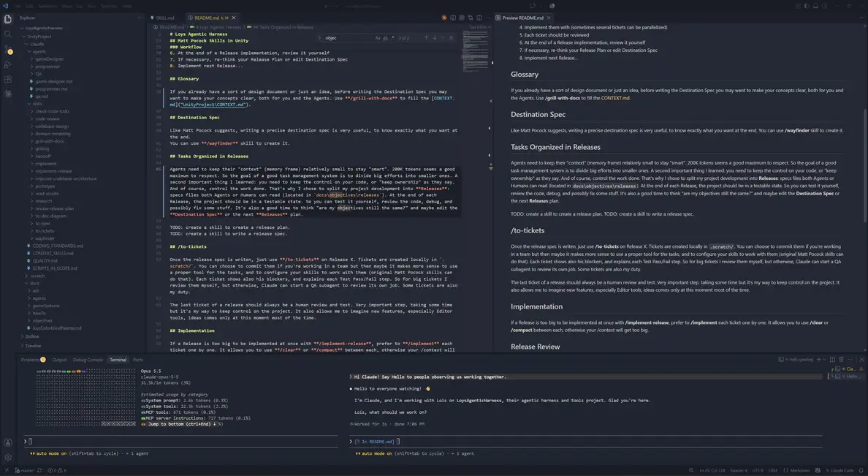Toggle Match Case in find widget

378,38
